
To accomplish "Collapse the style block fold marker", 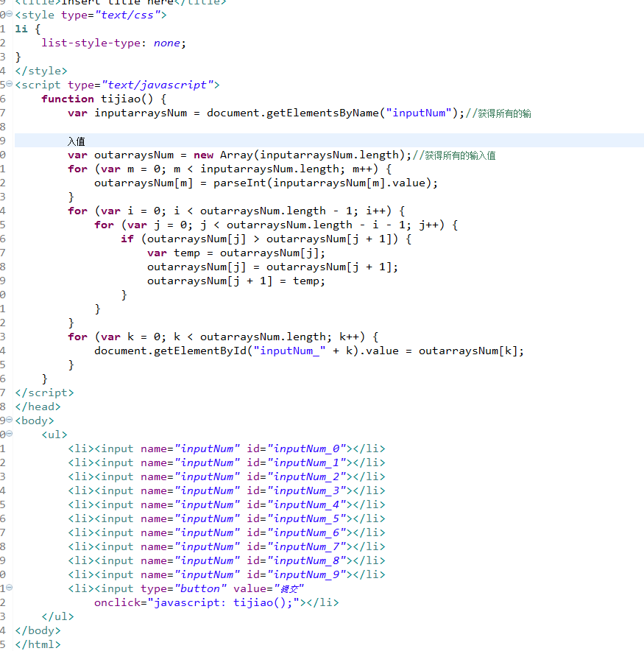I will tap(10, 15).
